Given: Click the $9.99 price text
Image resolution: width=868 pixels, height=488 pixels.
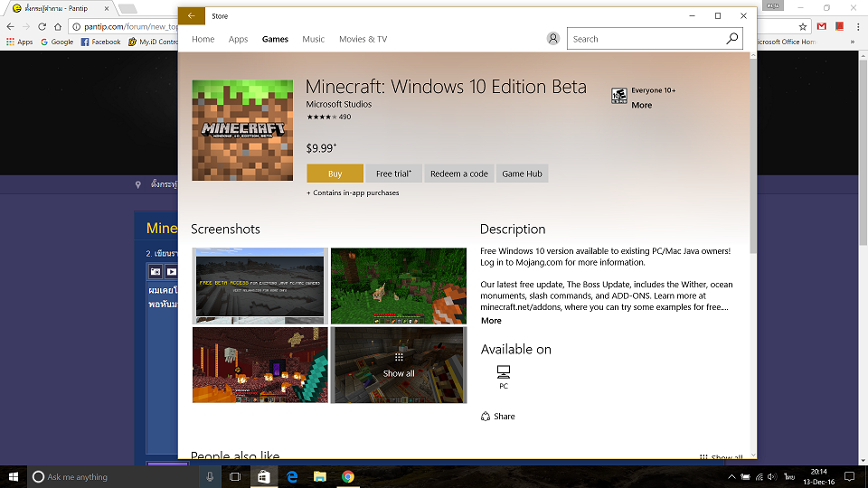Looking at the screenshot, I should point(321,148).
